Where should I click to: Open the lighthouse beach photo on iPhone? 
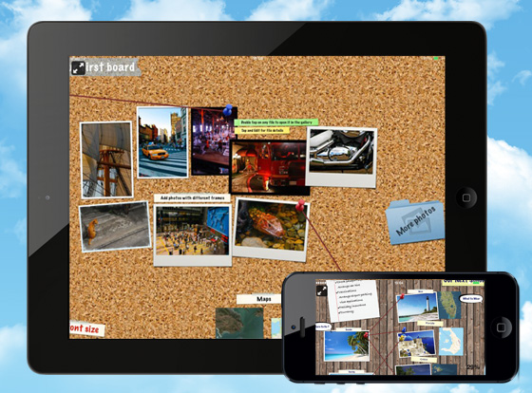(x=418, y=308)
